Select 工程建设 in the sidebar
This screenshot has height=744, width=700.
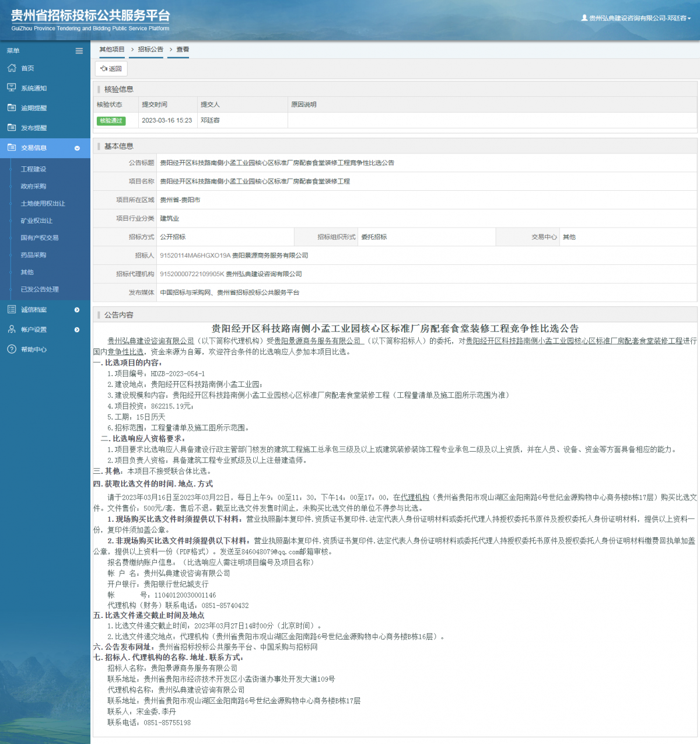click(33, 169)
